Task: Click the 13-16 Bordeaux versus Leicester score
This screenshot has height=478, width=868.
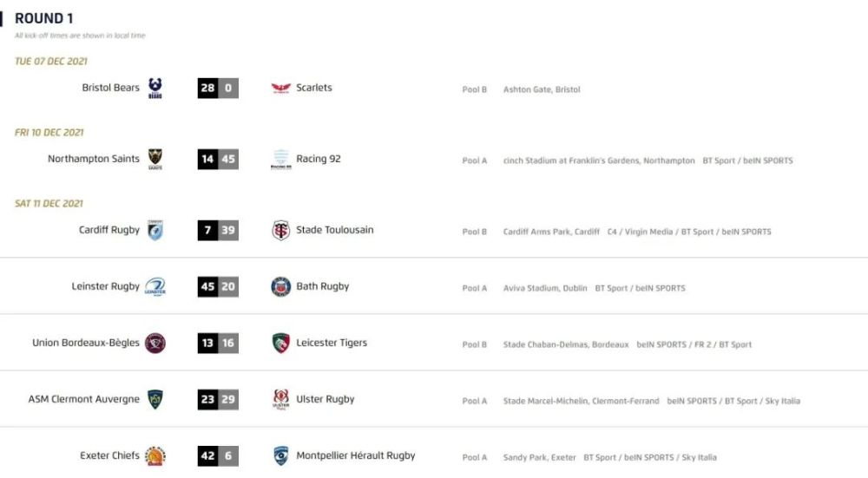Action: 218,343
